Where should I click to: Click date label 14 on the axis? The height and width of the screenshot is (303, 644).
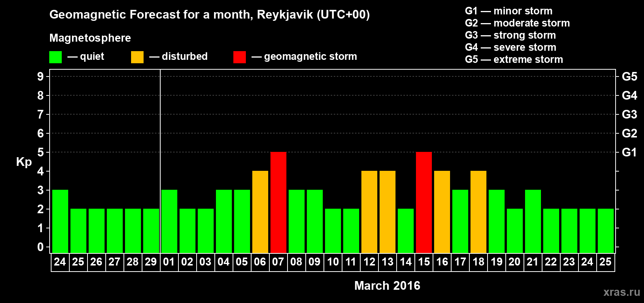pyautogui.click(x=406, y=262)
